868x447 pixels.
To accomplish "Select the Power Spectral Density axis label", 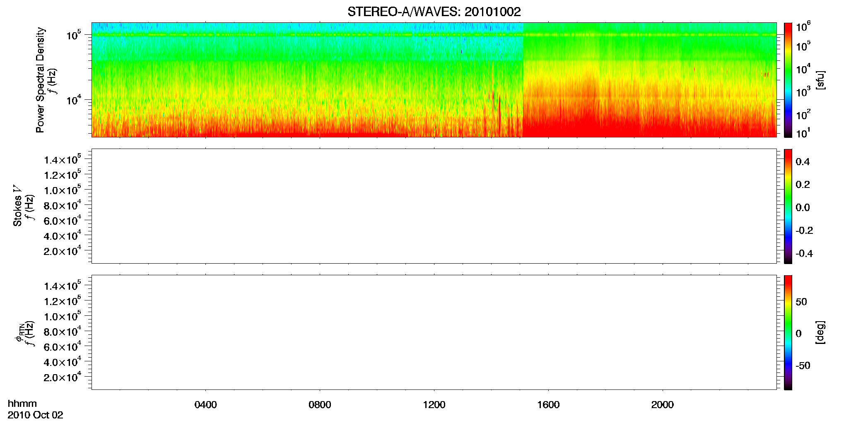I will point(40,80).
